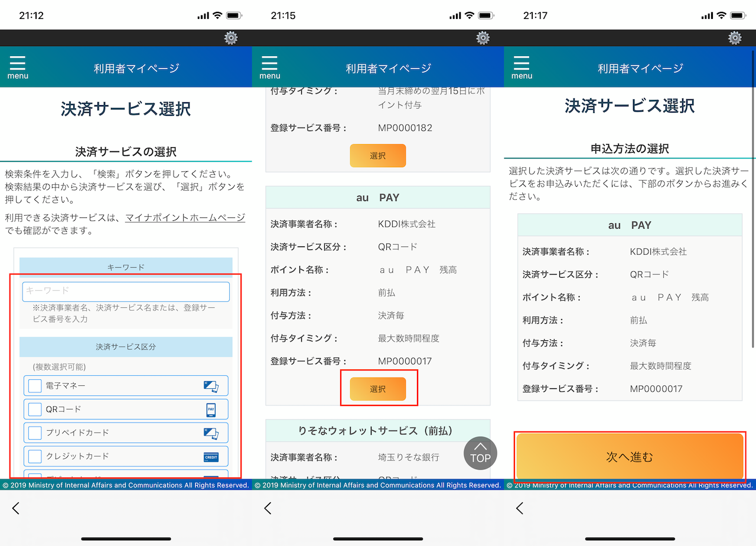Select the クレジットカード checkbox
Image resolution: width=756 pixels, height=546 pixels.
tap(35, 457)
